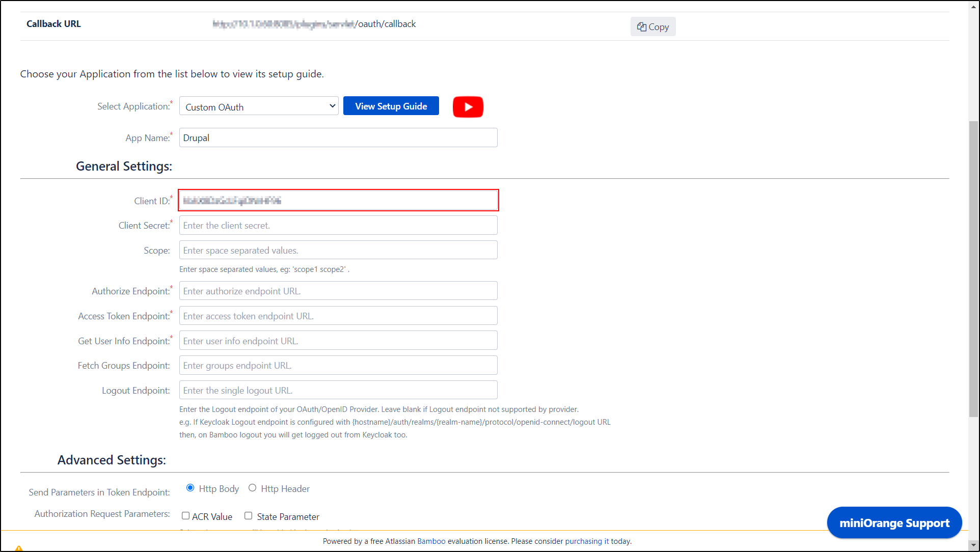980x552 pixels.
Task: Click the scrollbar up arrow
Action: pos(974,6)
